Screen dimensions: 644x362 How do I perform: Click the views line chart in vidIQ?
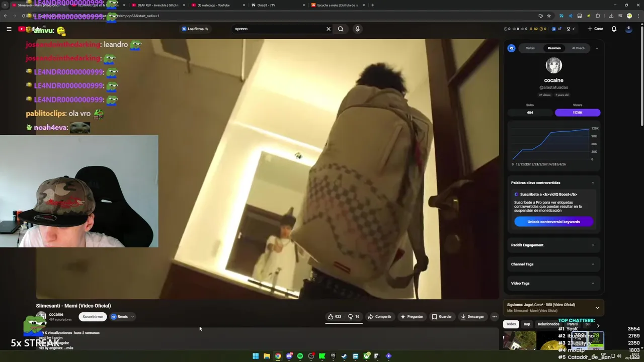tap(551, 145)
